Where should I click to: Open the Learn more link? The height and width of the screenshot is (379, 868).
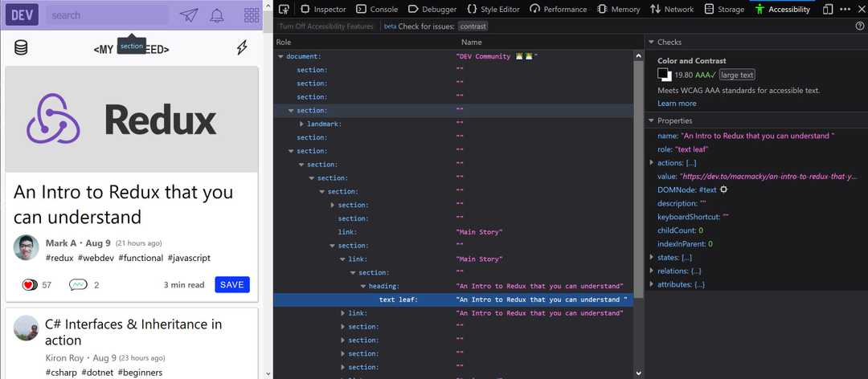[677, 104]
